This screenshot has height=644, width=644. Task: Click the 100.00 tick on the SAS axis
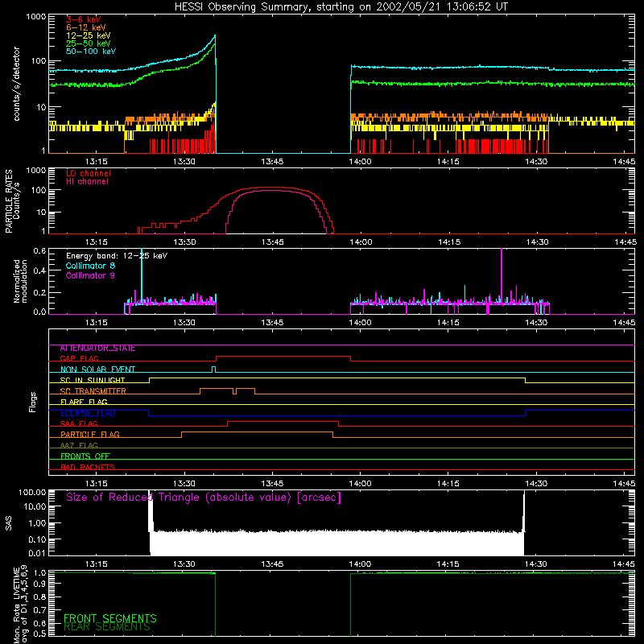click(32, 493)
